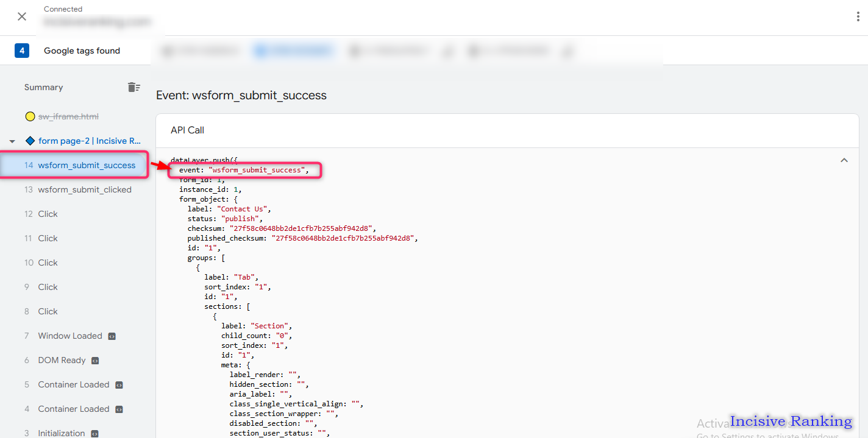Viewport: 868px width, 438px height.
Task: Click the section_user_status: "" line
Action: pyautogui.click(x=280, y=433)
